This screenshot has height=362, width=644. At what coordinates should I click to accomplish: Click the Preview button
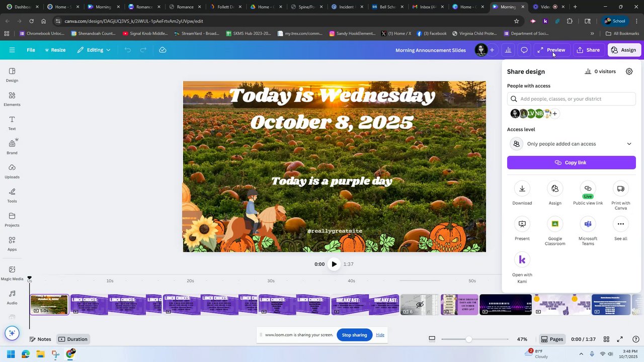(x=551, y=50)
